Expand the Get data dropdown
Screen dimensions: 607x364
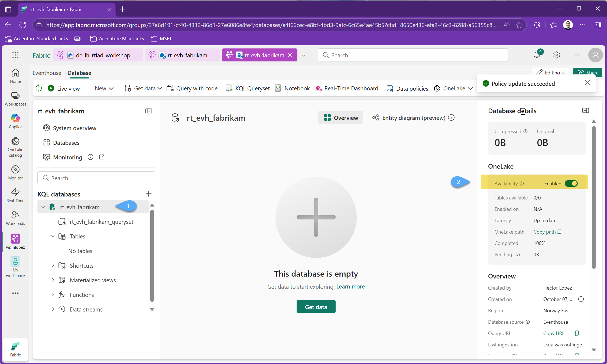(160, 88)
